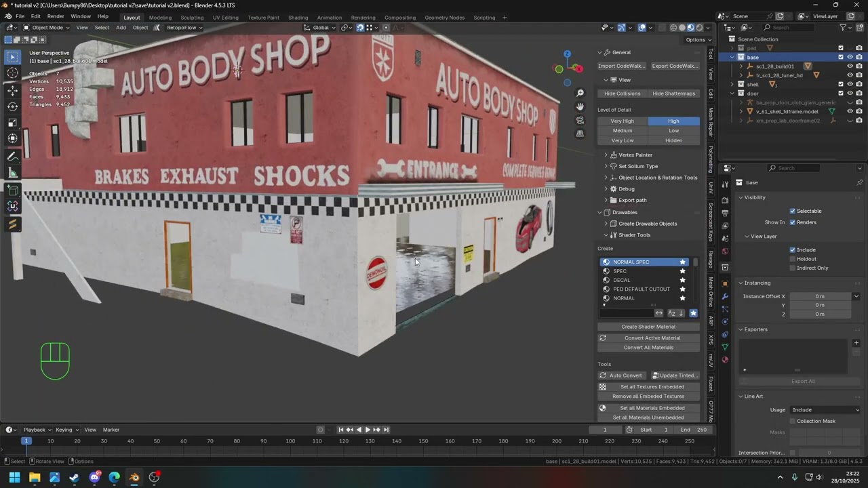Toggle viewport overlays icon

coord(642,28)
